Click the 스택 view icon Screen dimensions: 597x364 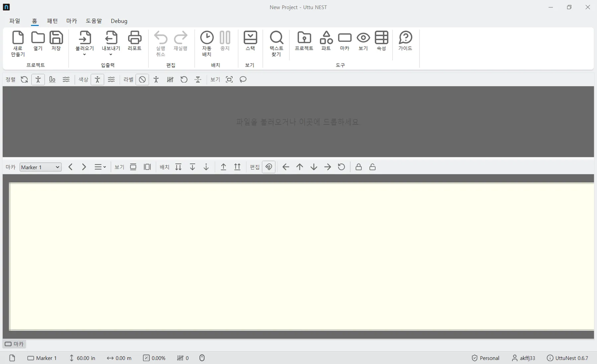coord(250,41)
